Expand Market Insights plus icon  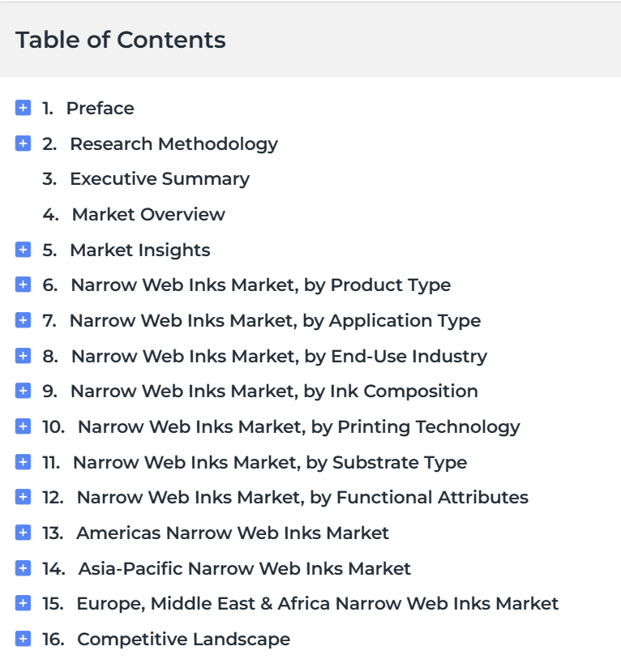tap(23, 250)
